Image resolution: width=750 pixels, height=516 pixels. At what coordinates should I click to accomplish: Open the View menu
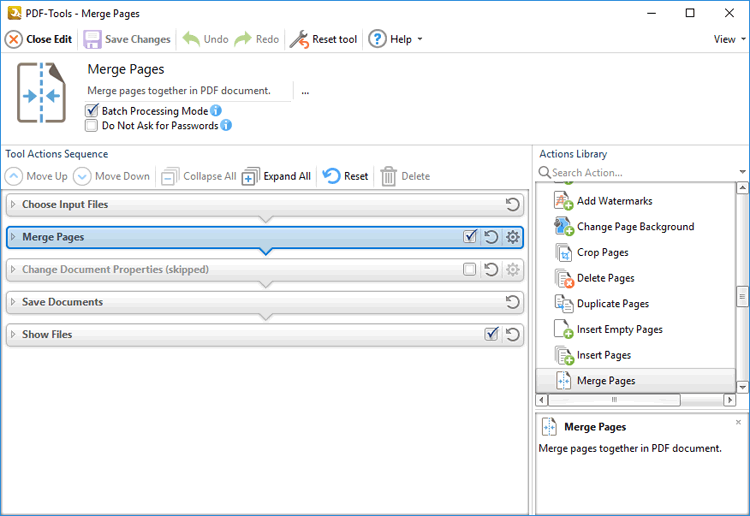coord(729,40)
